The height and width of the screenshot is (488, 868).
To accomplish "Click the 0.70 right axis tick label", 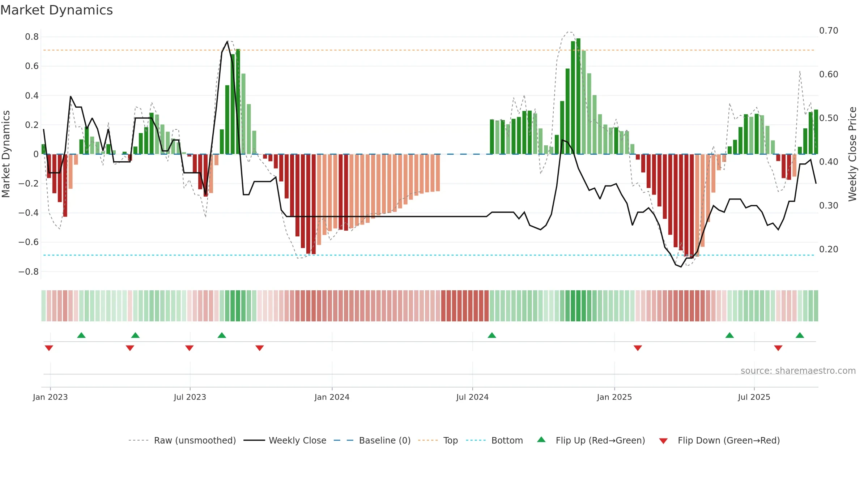I will (829, 30).
